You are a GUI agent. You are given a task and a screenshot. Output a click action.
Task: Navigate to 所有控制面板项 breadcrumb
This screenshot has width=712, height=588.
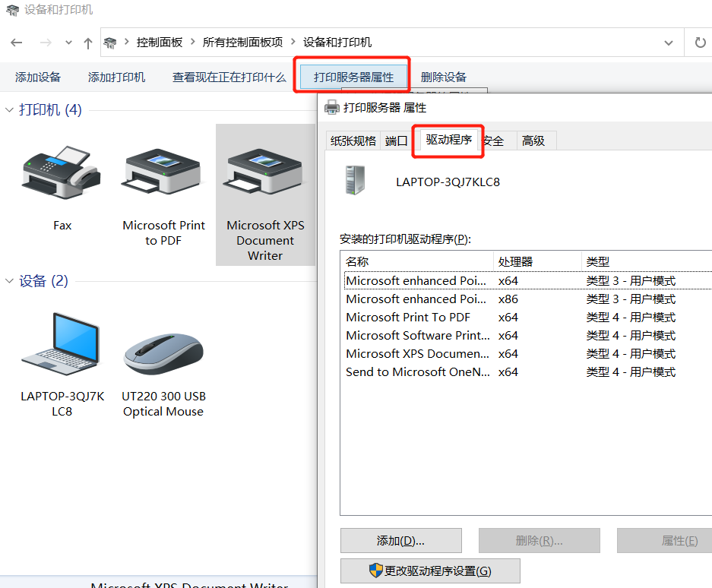(x=242, y=43)
